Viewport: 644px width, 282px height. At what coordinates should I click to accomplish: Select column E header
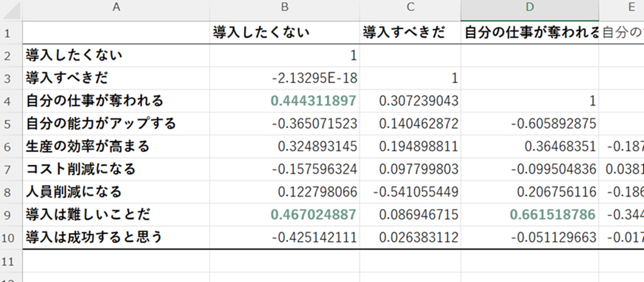point(631,7)
